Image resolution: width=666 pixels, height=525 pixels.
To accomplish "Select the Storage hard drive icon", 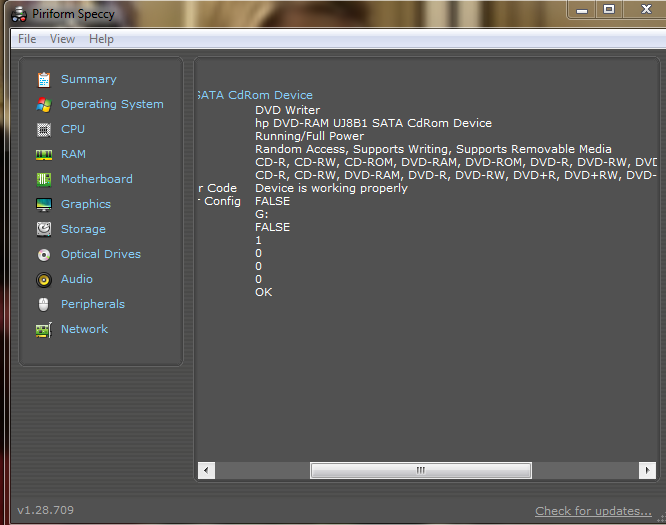I will tap(43, 229).
